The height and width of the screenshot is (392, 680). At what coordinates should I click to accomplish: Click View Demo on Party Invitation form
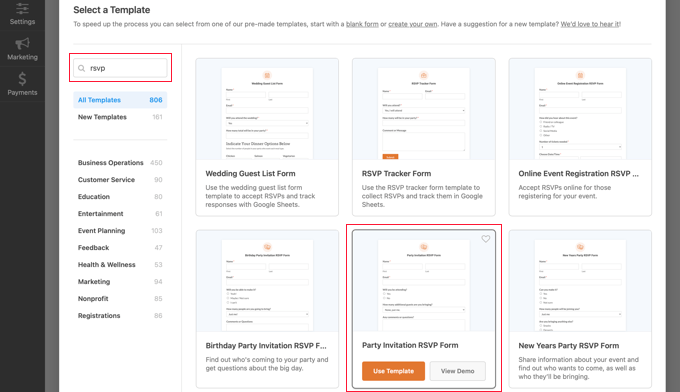click(x=458, y=371)
